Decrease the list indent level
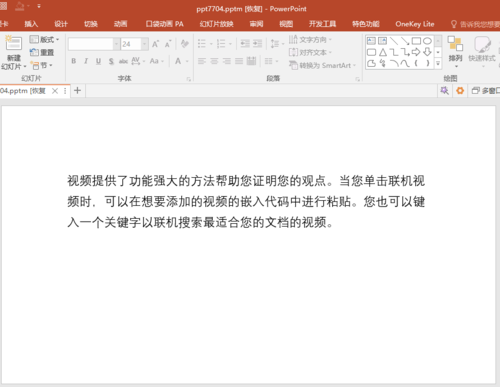 pyautogui.click(x=245, y=44)
